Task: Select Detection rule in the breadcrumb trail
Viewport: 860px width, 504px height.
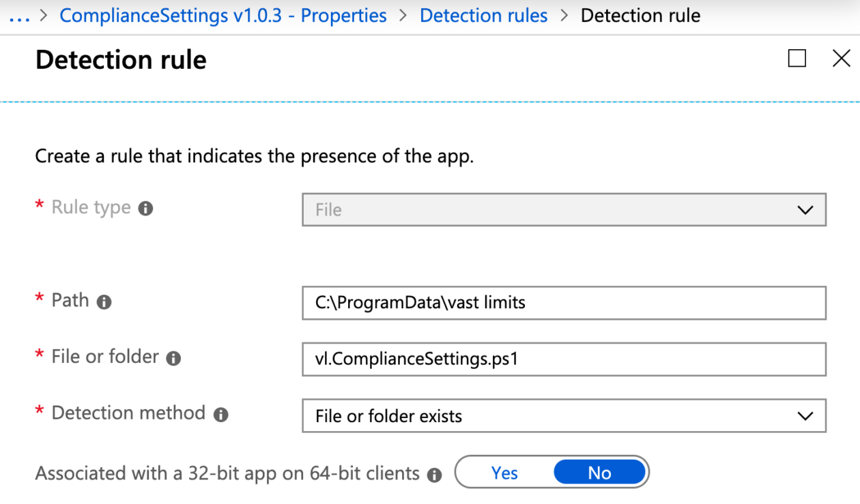Action: pyautogui.click(x=640, y=15)
